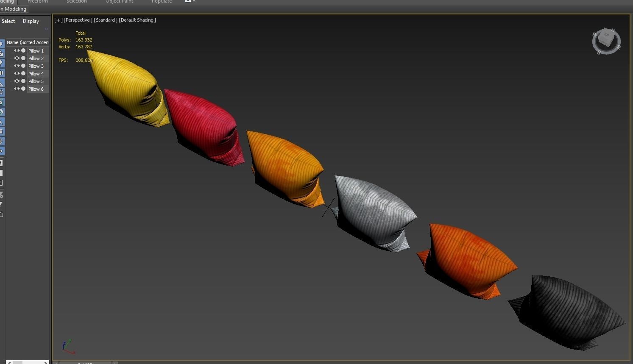Switch to the Object Paint ribbon tab
Image resolution: width=633 pixels, height=364 pixels.
(119, 2)
